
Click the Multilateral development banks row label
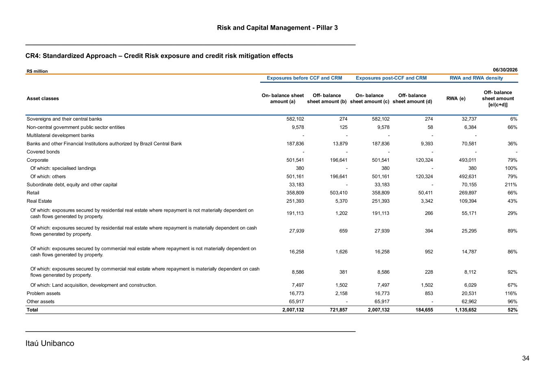tap(60, 136)
